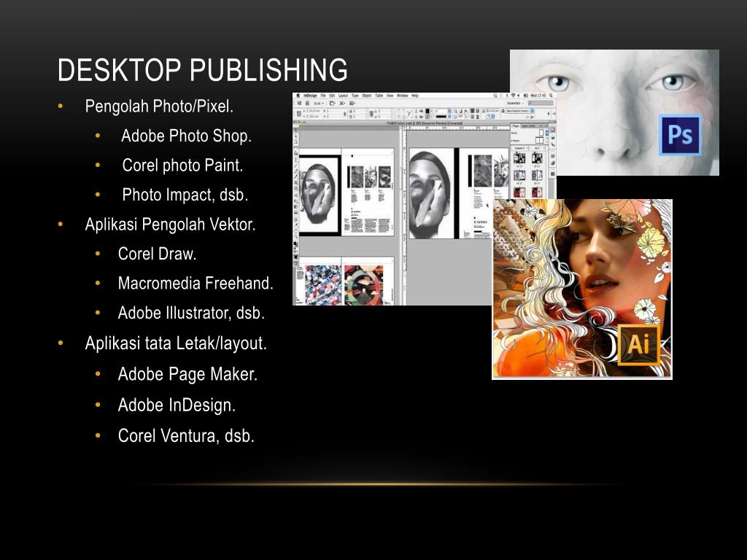The image size is (747, 560).
Task: Open the zoom level dropdown in app bar
Action: (319, 104)
